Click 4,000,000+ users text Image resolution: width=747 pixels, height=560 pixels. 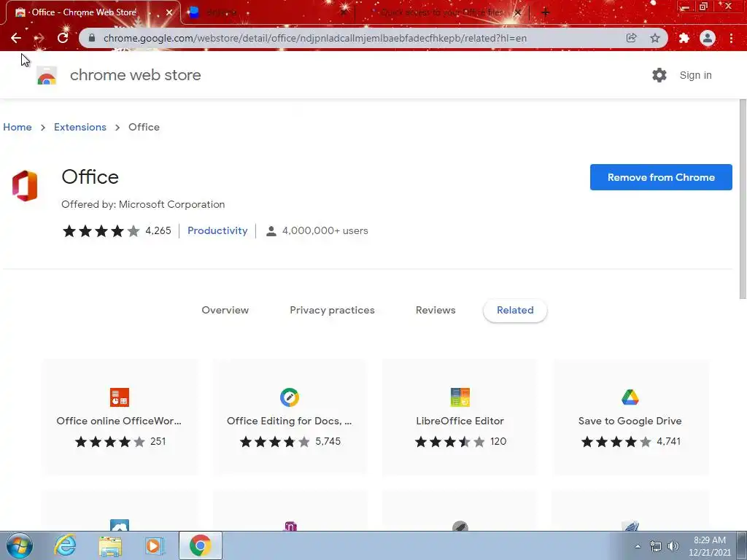tap(325, 231)
